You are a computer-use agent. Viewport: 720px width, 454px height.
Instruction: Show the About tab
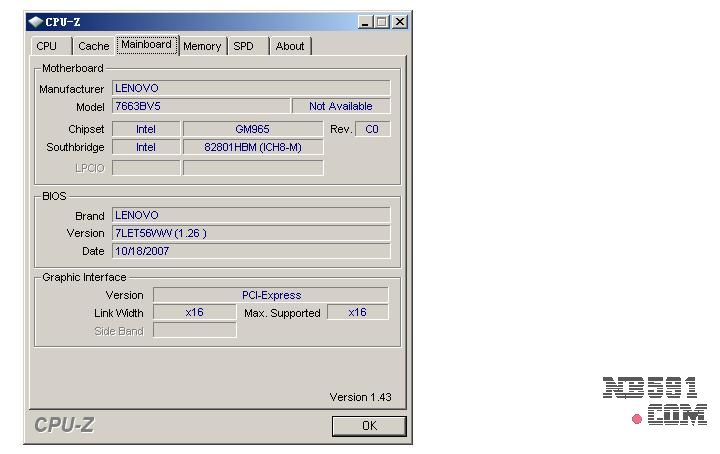pyautogui.click(x=290, y=46)
